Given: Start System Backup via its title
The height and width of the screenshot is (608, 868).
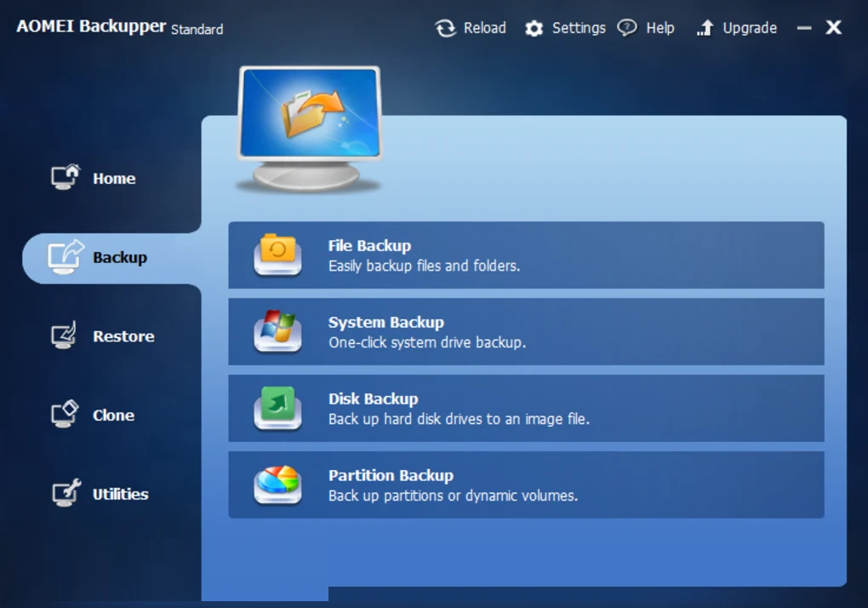Looking at the screenshot, I should pos(386,322).
